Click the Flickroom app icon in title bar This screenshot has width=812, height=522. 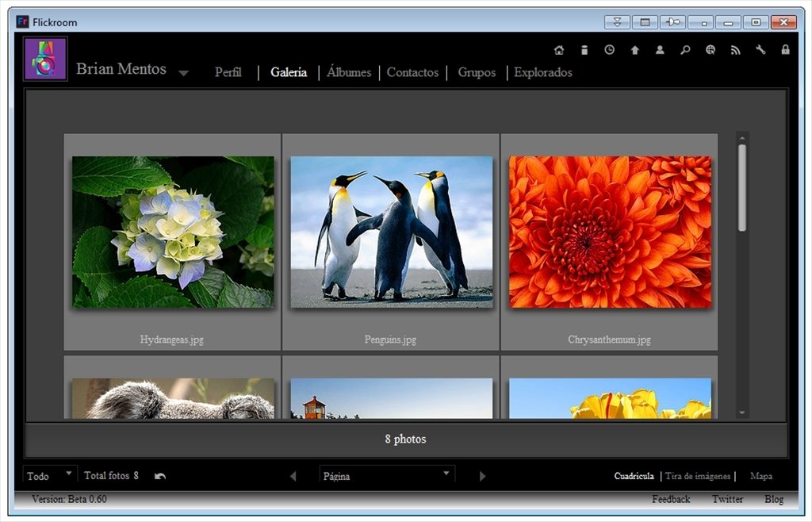[x=22, y=21]
